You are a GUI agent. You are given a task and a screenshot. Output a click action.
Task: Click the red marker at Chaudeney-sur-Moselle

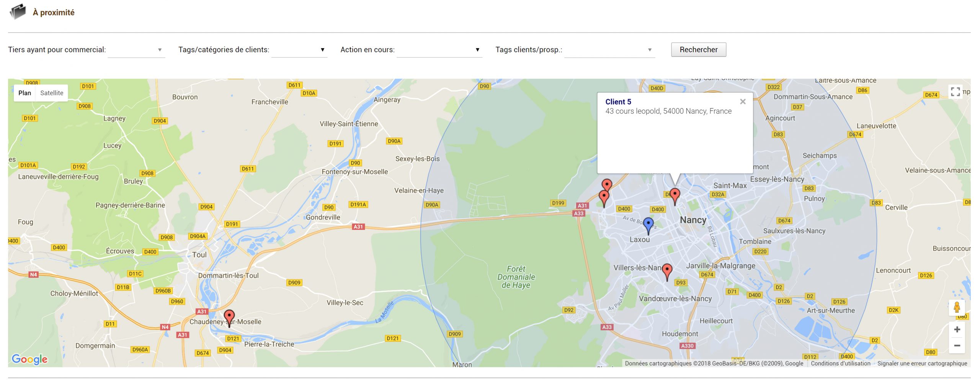(229, 318)
